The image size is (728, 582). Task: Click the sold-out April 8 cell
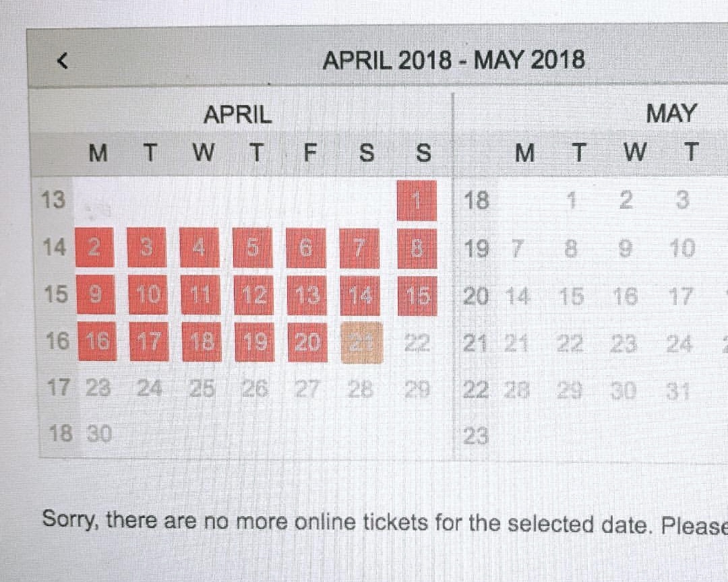pos(417,247)
